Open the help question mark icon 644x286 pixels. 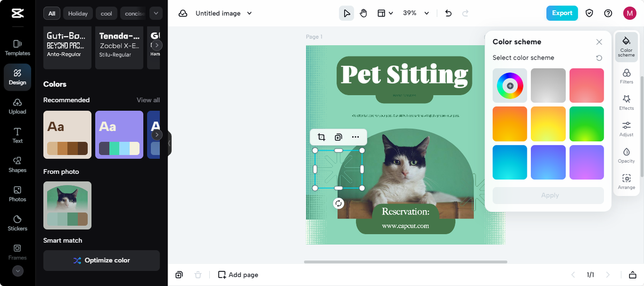pyautogui.click(x=608, y=13)
